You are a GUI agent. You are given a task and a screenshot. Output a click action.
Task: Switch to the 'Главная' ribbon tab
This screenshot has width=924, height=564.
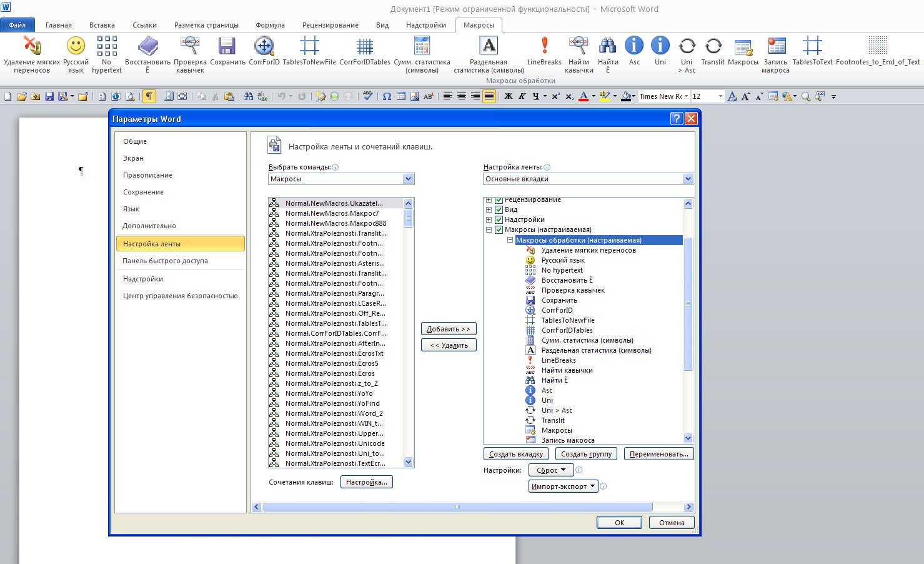pyautogui.click(x=59, y=25)
